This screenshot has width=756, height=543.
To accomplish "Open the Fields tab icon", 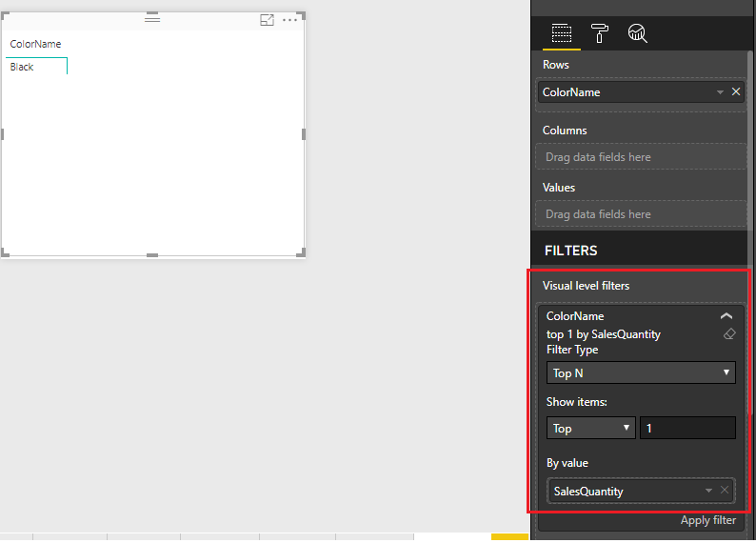I will click(x=561, y=33).
